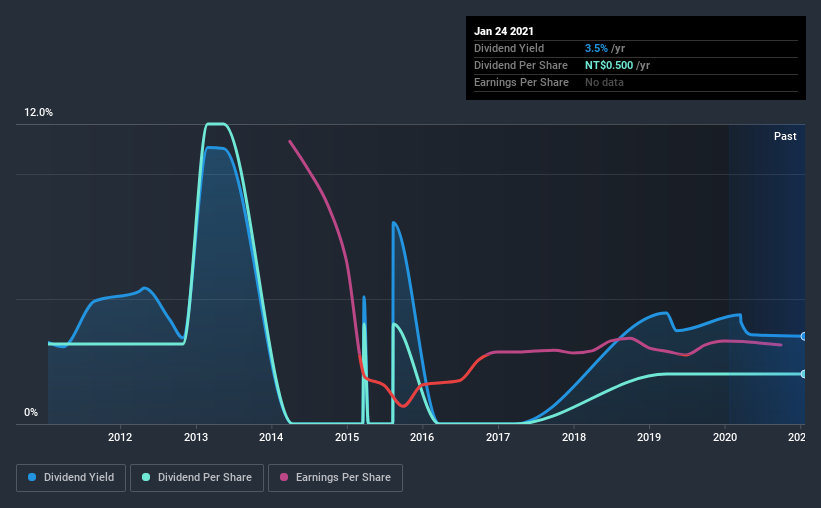This screenshot has height=508, width=821.
Task: Click the Past region label
Action: tap(785, 136)
